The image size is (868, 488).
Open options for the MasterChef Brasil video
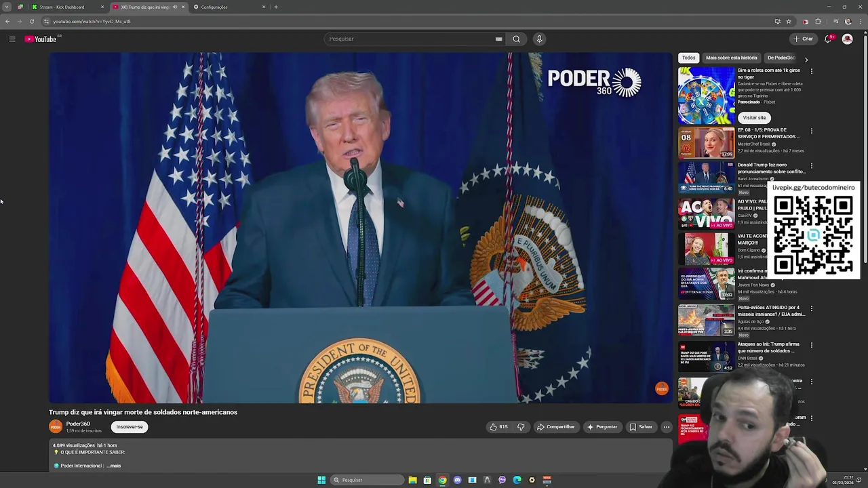pyautogui.click(x=812, y=130)
